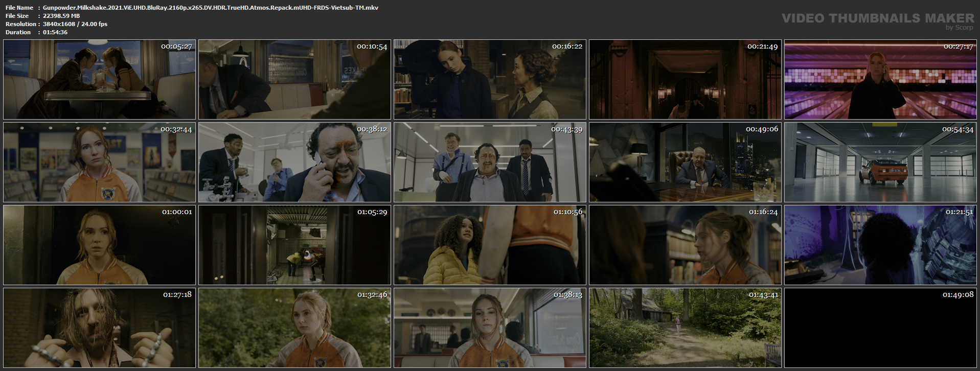Image resolution: width=980 pixels, height=371 pixels.
Task: Click the Gunpowder.Milkshake .mkv file name text
Action: pos(211,8)
